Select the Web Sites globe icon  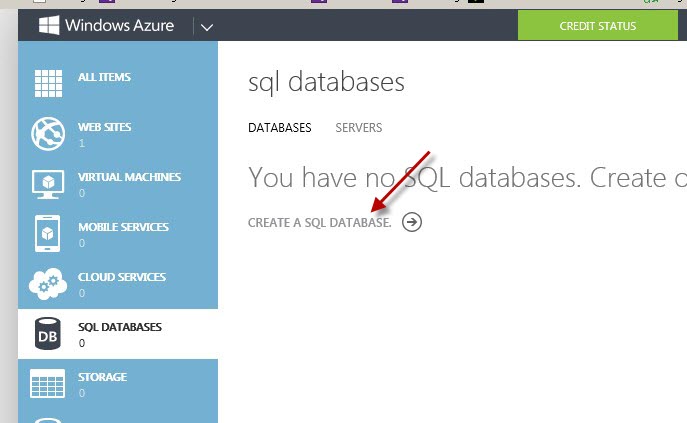pos(48,134)
